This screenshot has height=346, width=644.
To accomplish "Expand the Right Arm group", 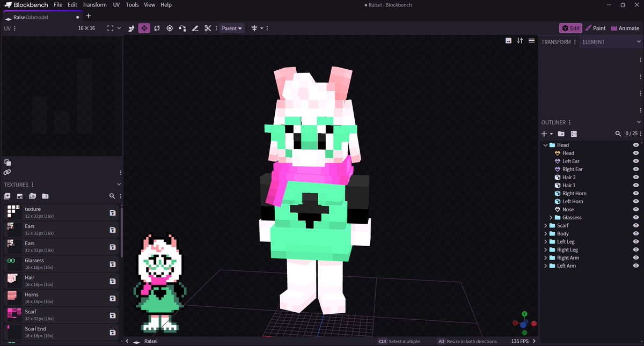I will tap(545, 257).
